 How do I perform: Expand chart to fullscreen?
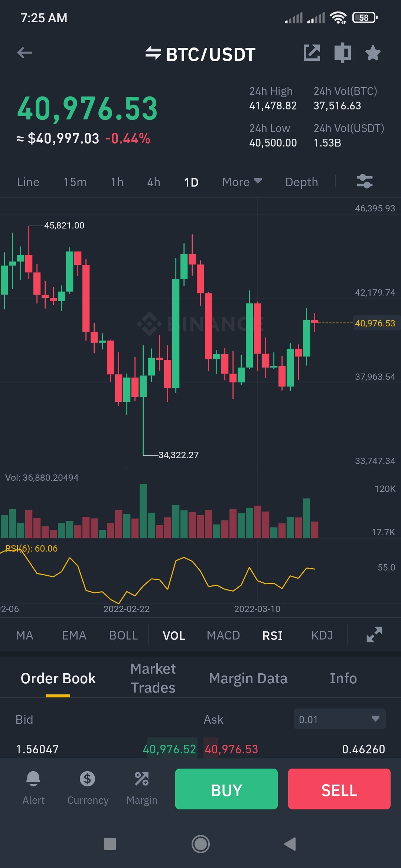tap(374, 635)
